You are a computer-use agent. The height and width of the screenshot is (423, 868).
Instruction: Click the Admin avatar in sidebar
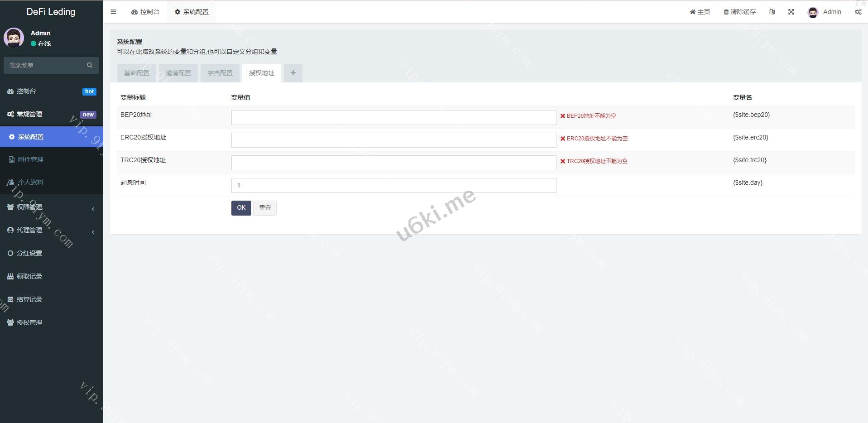pos(14,38)
